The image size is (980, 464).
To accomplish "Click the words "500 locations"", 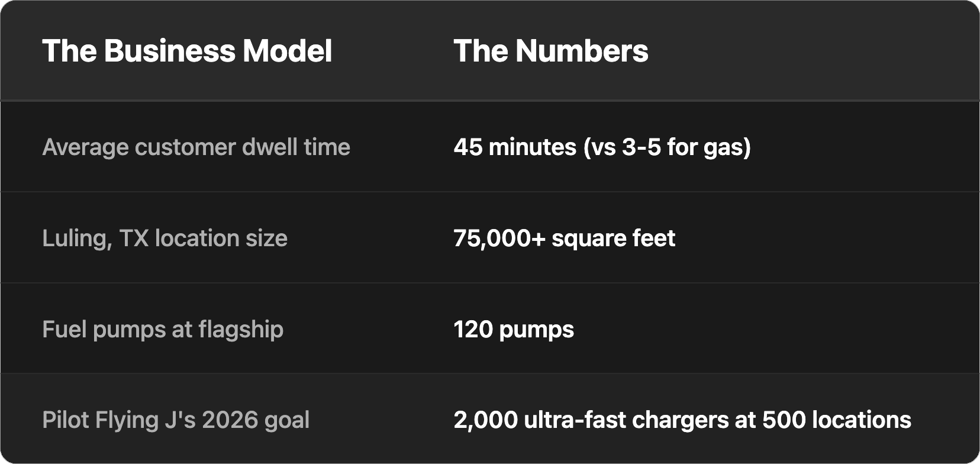I will tap(836, 420).
